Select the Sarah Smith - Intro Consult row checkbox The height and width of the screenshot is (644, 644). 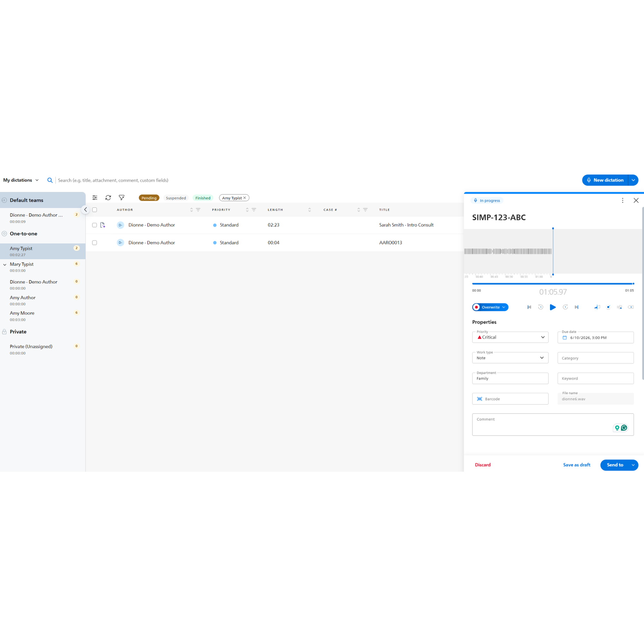pos(95,225)
